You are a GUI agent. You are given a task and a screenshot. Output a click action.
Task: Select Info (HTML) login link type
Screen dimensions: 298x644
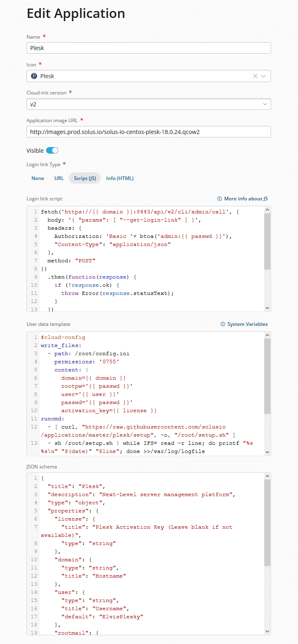pyautogui.click(x=120, y=178)
